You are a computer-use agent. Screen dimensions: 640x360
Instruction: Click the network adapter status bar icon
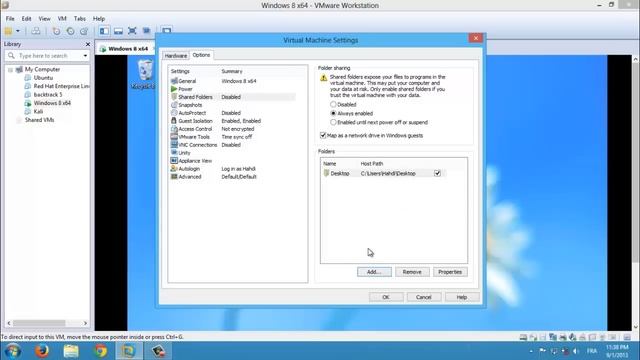point(553,337)
